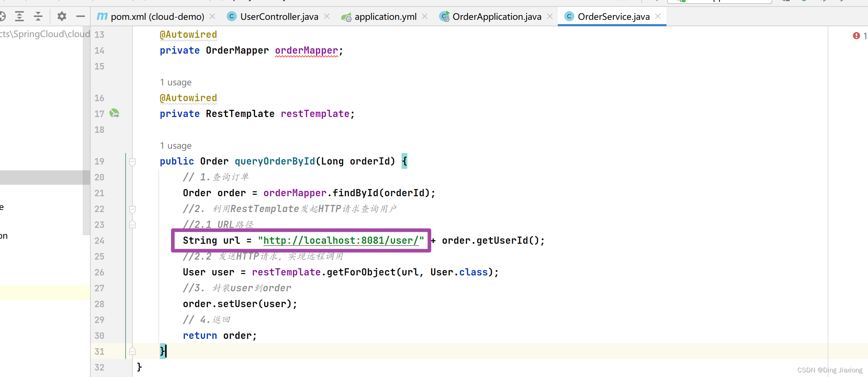This screenshot has height=377, width=868.
Task: Click the @Autowired annotation on line 16
Action: [x=188, y=98]
